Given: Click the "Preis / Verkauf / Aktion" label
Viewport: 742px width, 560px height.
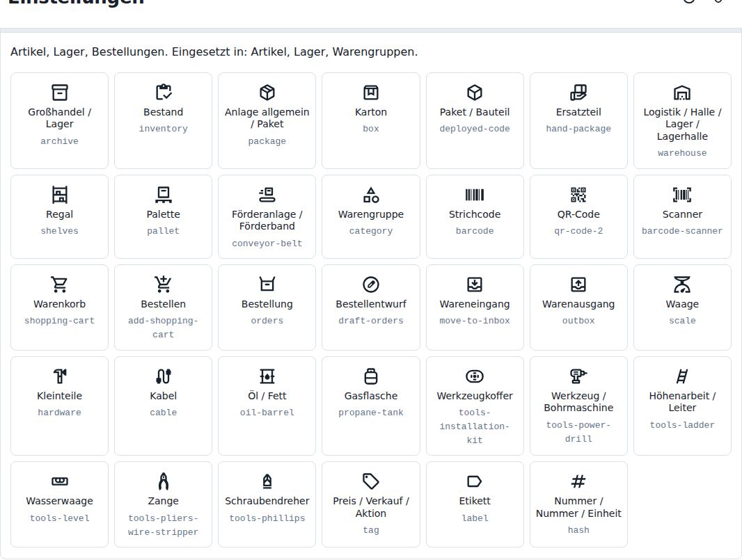Looking at the screenshot, I should [x=371, y=507].
